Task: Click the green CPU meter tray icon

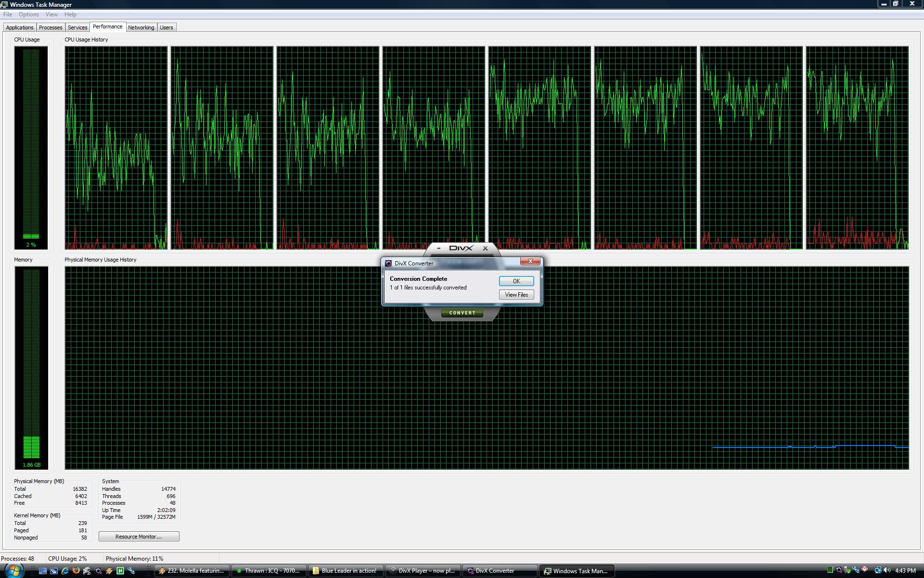Action: (x=830, y=570)
